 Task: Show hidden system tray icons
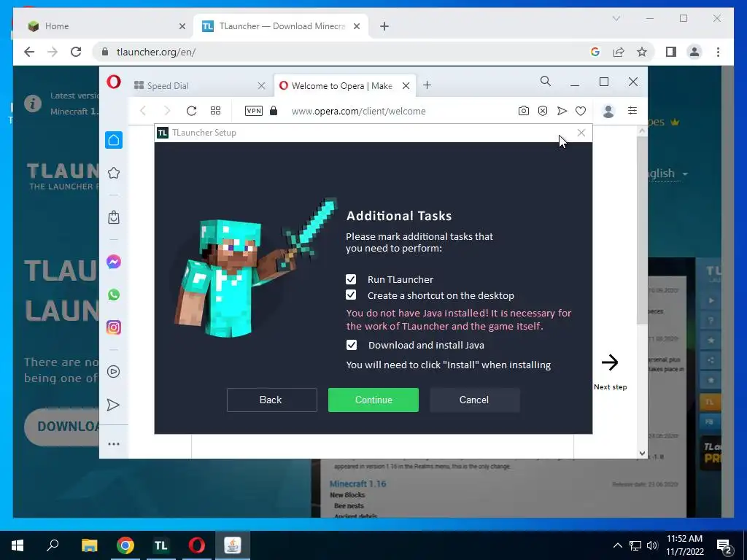pyautogui.click(x=617, y=545)
